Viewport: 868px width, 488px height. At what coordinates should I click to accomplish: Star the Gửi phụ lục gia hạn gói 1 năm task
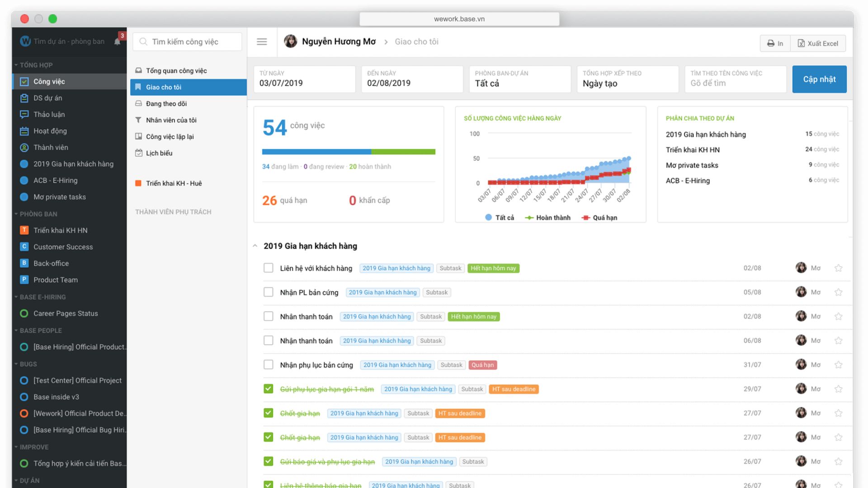[x=839, y=389]
